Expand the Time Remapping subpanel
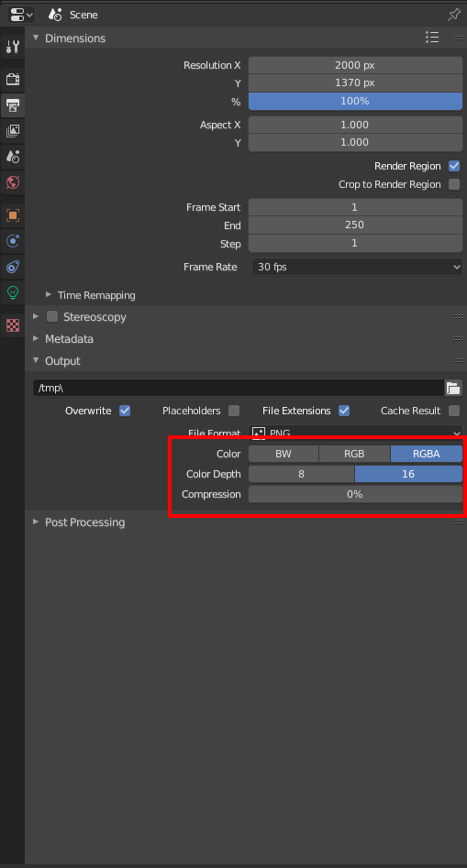The image size is (467, 868). click(x=49, y=294)
